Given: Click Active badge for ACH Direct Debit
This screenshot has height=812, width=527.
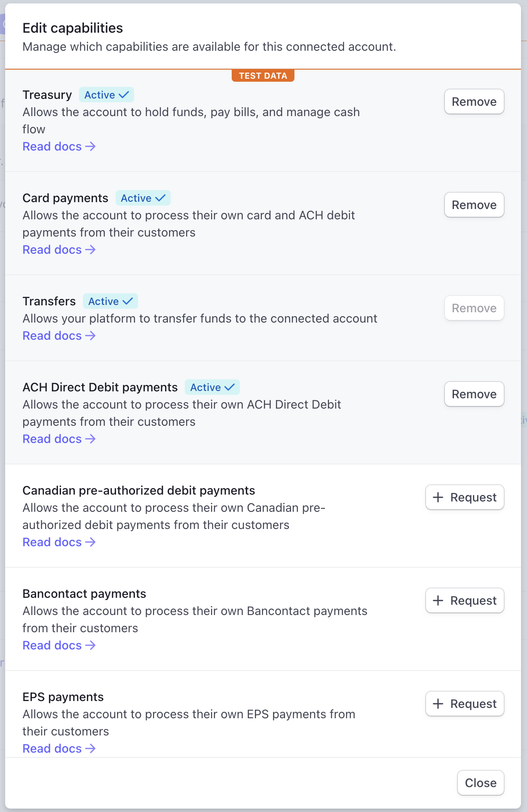Looking at the screenshot, I should coord(212,387).
